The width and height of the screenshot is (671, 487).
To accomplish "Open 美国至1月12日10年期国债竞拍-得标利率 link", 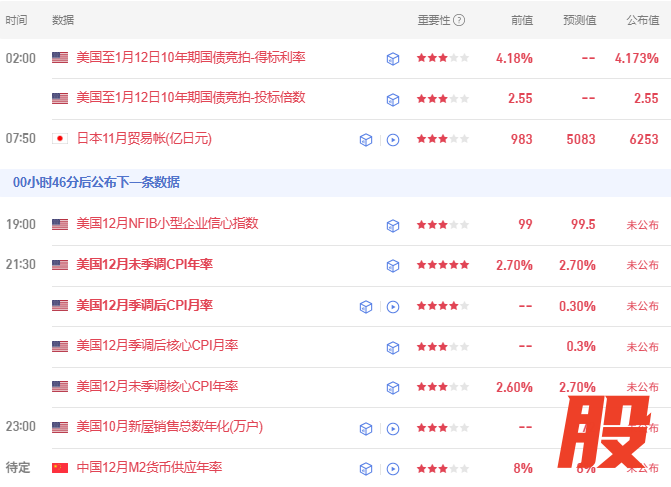I will (191, 57).
